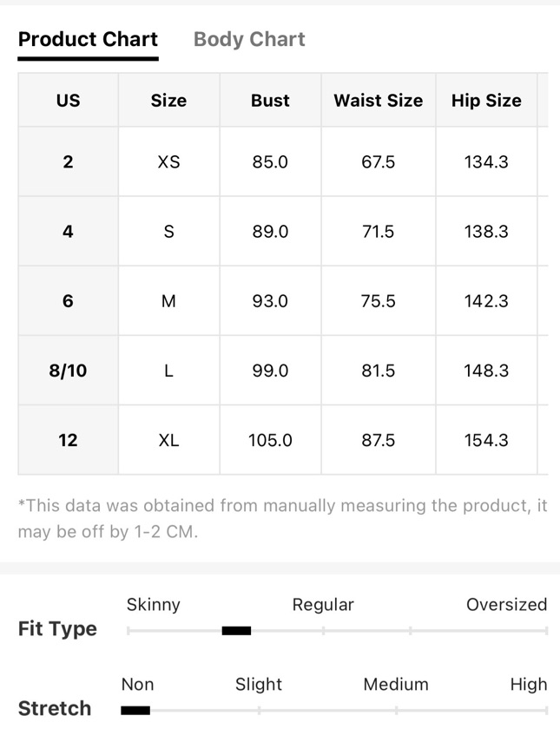Screen dimensions: 560x729
Task: Click the Stretch slider black marker
Action: (x=135, y=711)
